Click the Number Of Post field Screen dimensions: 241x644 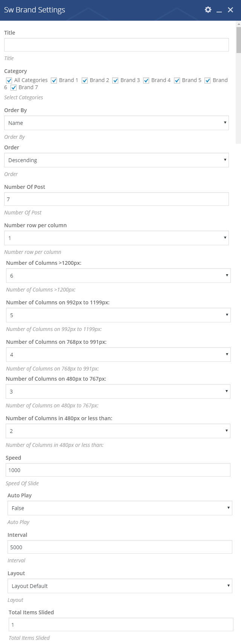tap(116, 199)
